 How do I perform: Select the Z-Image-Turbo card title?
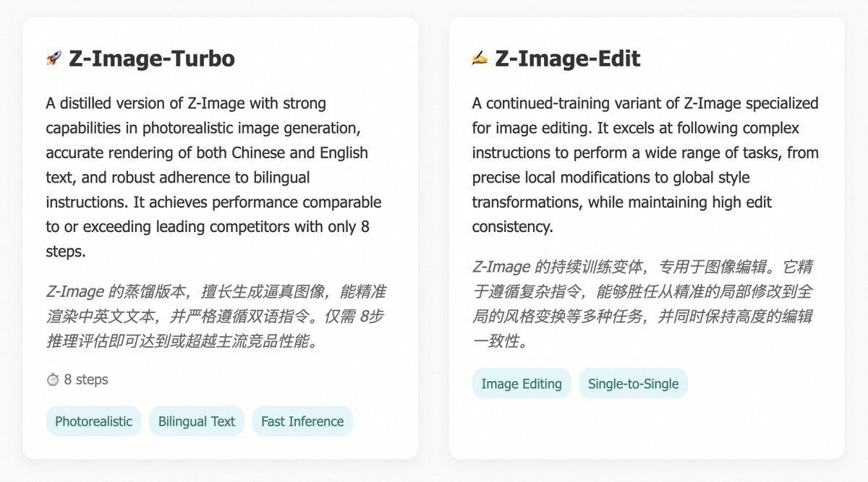pos(151,59)
